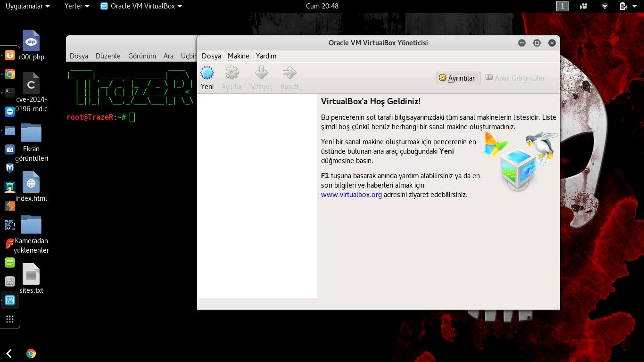Click the workspace indicator 1
This screenshot has height=362, width=644.
click(x=562, y=6)
